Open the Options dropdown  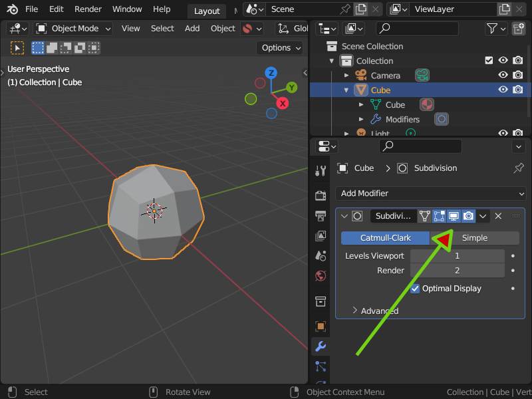[280, 48]
